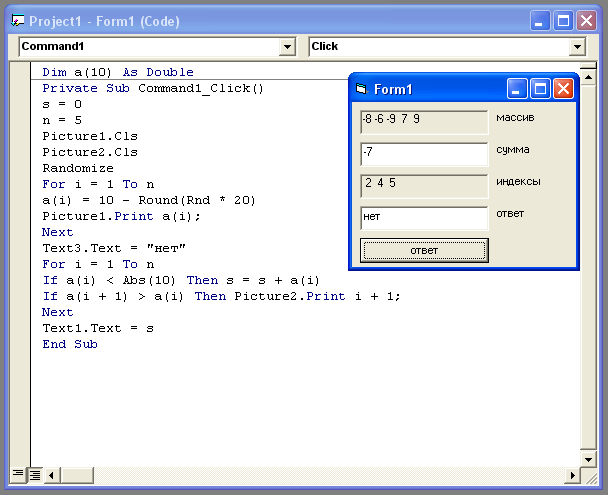
Task: Click the 'End Sub' line
Action: (70, 344)
